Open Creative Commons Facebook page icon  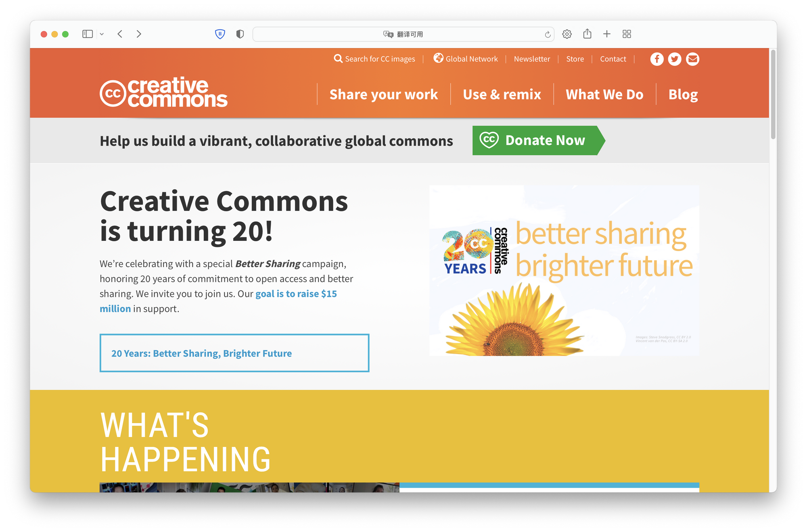coord(657,59)
